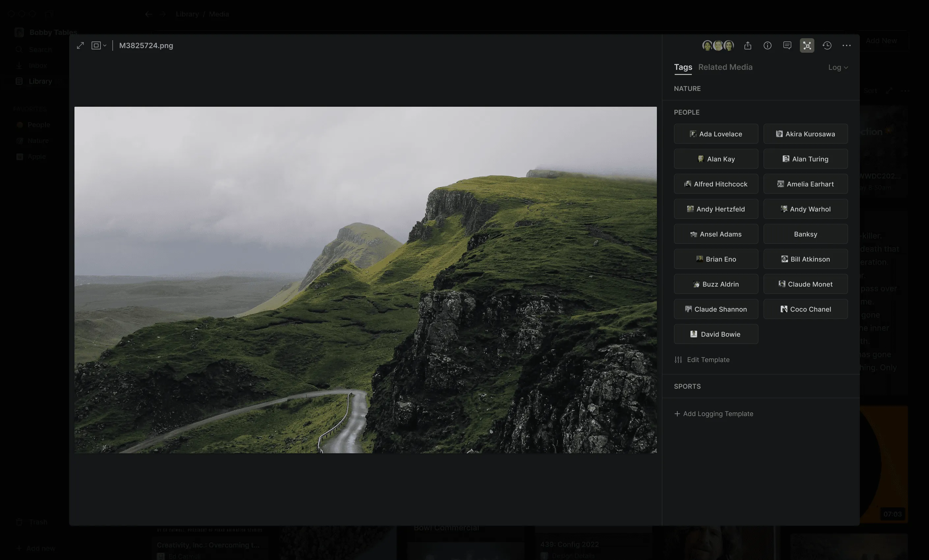Expand the media viewer to fullscreen
This screenshot has width=929, height=560.
coord(80,46)
